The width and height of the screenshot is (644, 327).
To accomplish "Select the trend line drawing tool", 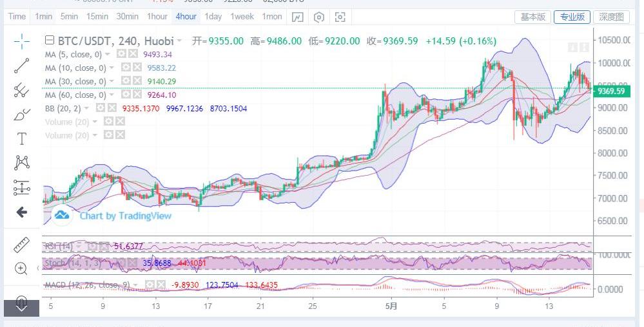I will (x=21, y=66).
